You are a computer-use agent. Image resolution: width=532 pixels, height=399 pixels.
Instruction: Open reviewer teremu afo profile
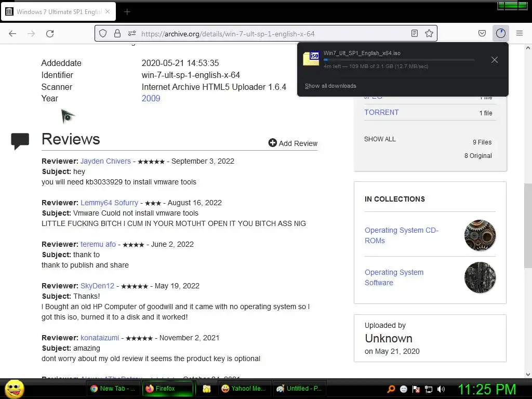98,244
